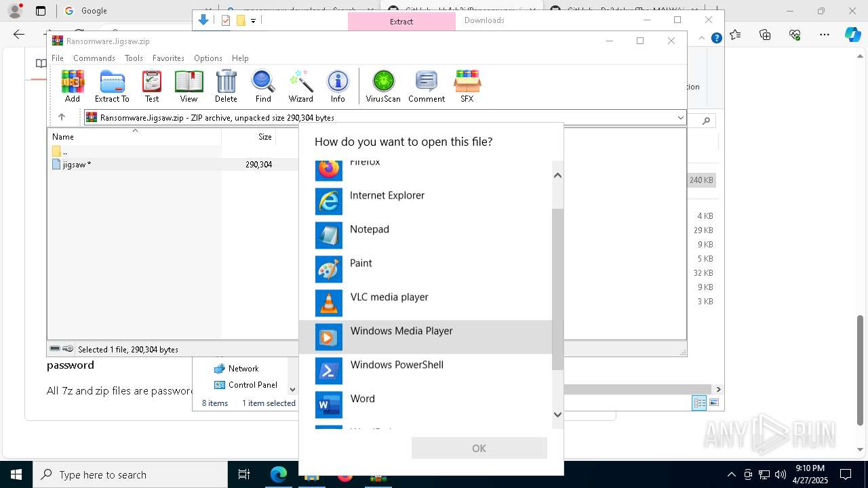The height and width of the screenshot is (488, 868).
Task: Click app list scroll-down arrow
Action: pyautogui.click(x=557, y=414)
